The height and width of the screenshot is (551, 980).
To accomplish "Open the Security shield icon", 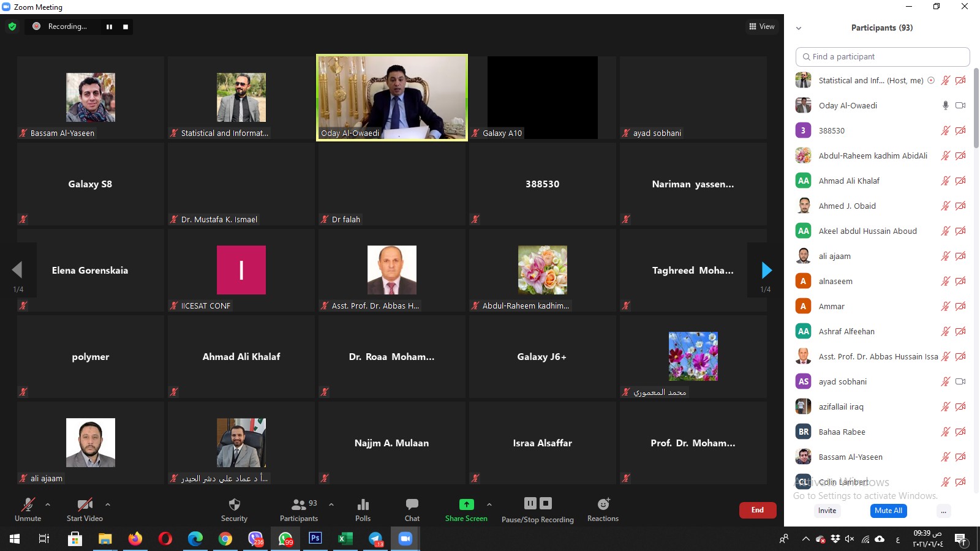I will (234, 504).
